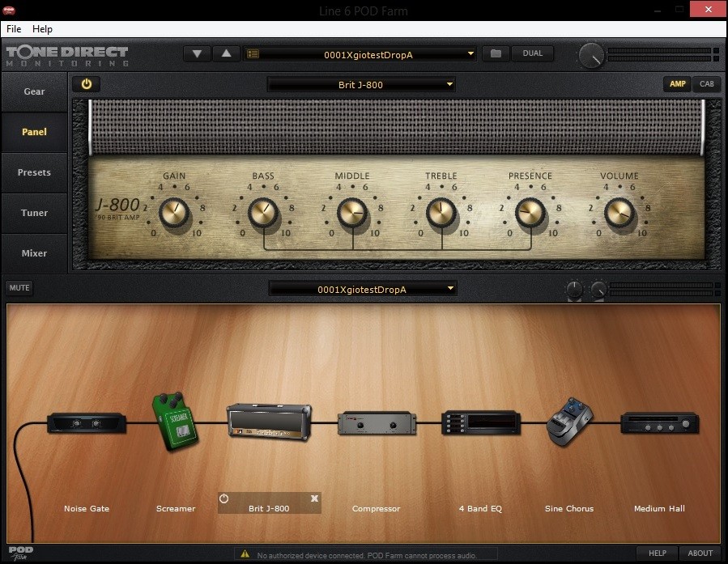Image resolution: width=728 pixels, height=564 pixels.
Task: Select the green Screamer pedal
Action: coord(175,421)
